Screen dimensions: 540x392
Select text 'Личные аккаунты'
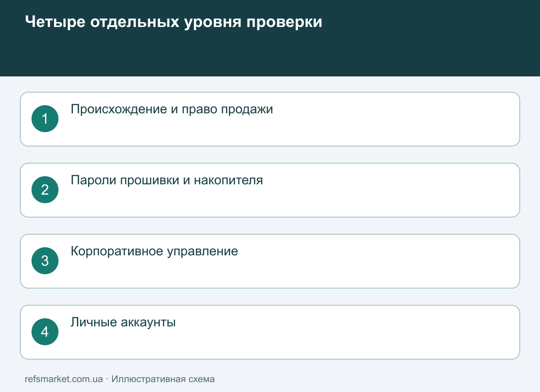click(x=123, y=322)
